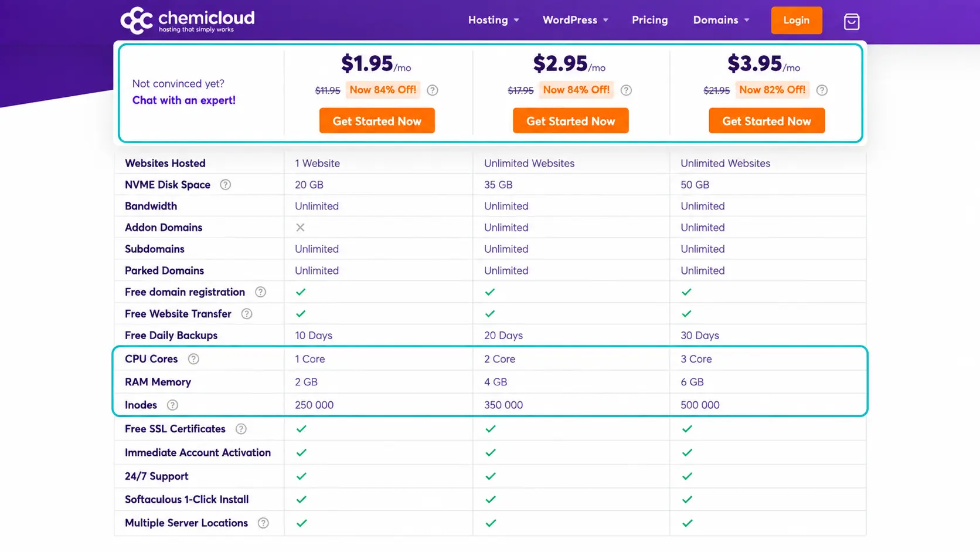The width and height of the screenshot is (980, 552).
Task: Click Multiple Server Locations help icon
Action: [x=263, y=523]
